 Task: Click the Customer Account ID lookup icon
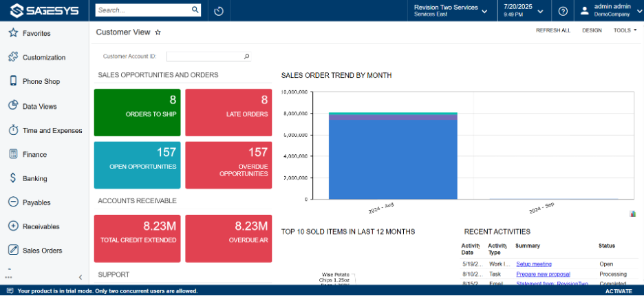tap(247, 56)
